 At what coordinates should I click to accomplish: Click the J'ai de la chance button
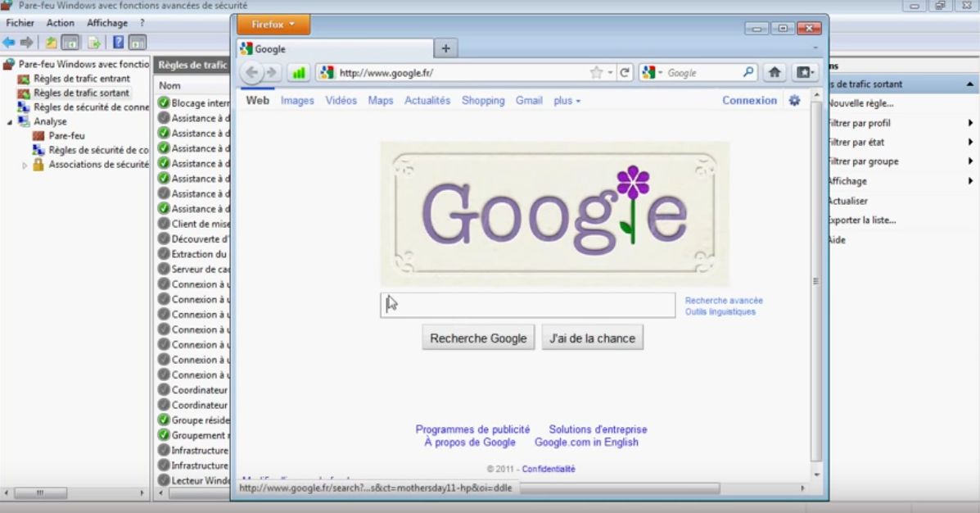pyautogui.click(x=592, y=338)
